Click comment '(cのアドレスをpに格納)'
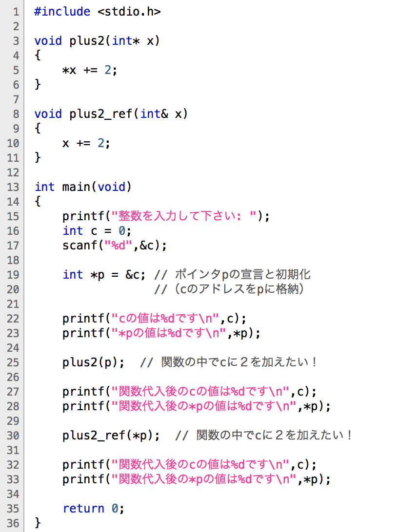This screenshot has width=398, height=532. tap(229, 289)
